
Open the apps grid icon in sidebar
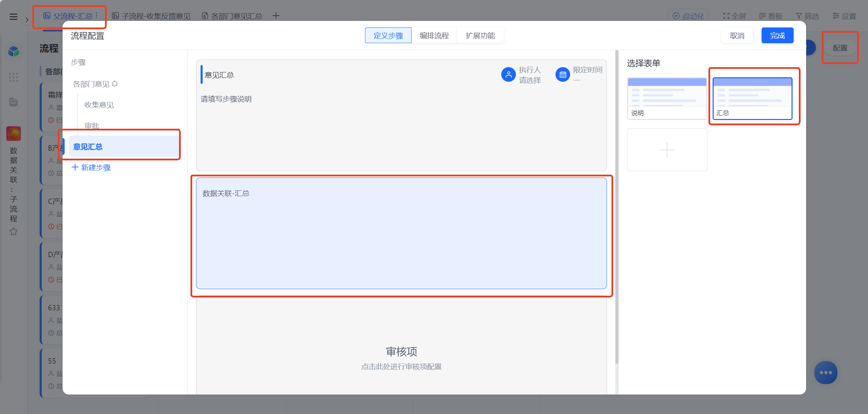coord(14,77)
